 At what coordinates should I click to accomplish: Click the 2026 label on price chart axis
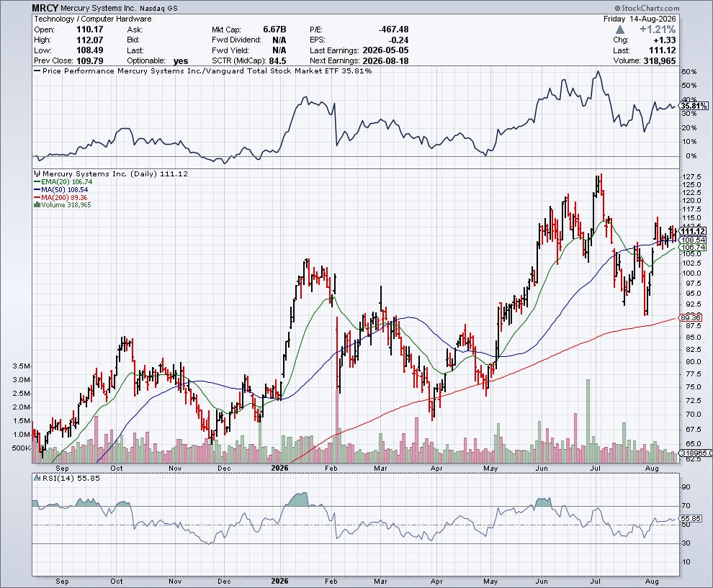279,468
